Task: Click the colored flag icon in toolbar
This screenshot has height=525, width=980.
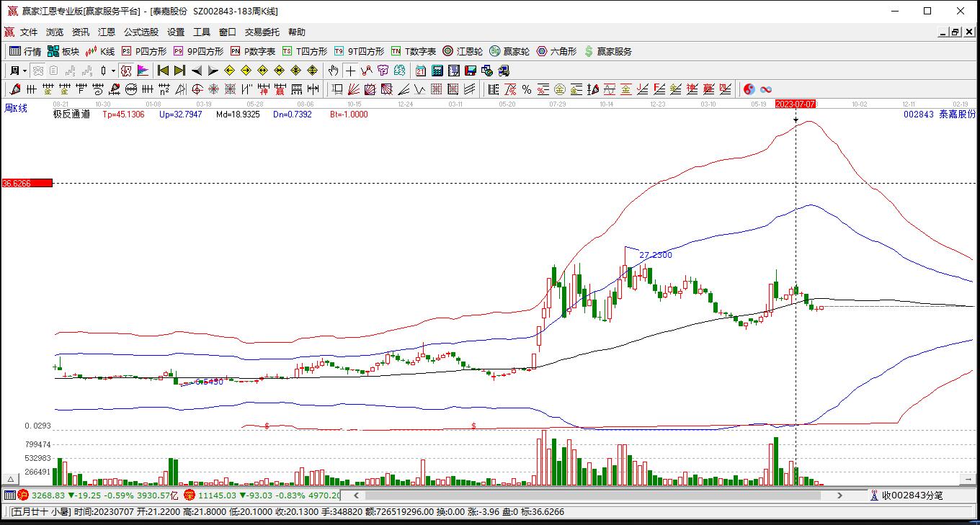Action: [142, 71]
